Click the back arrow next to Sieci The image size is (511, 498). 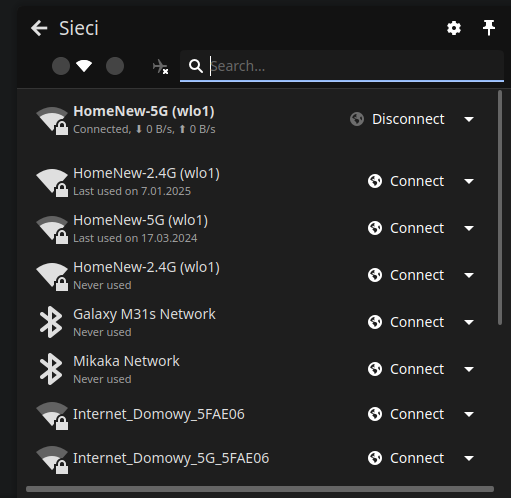click(x=39, y=28)
